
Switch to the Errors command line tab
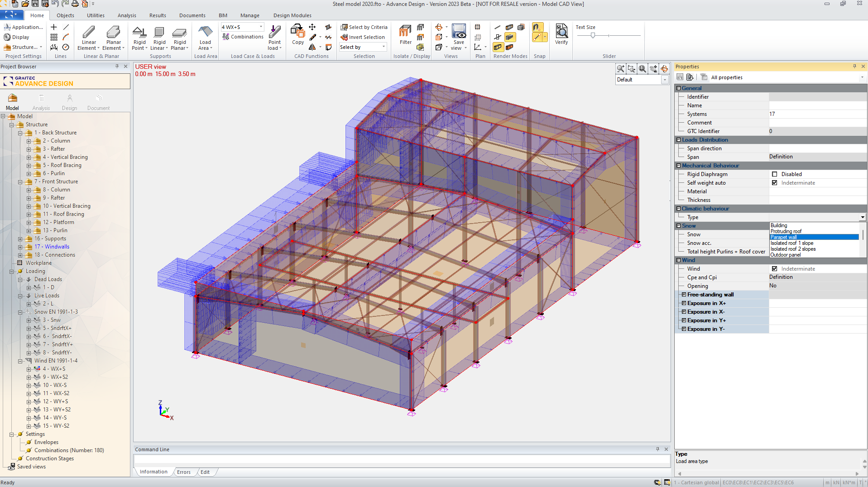[183, 472]
